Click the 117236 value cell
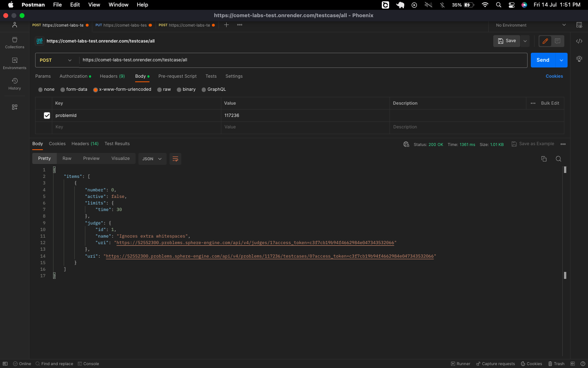The height and width of the screenshot is (368, 588). (305, 115)
